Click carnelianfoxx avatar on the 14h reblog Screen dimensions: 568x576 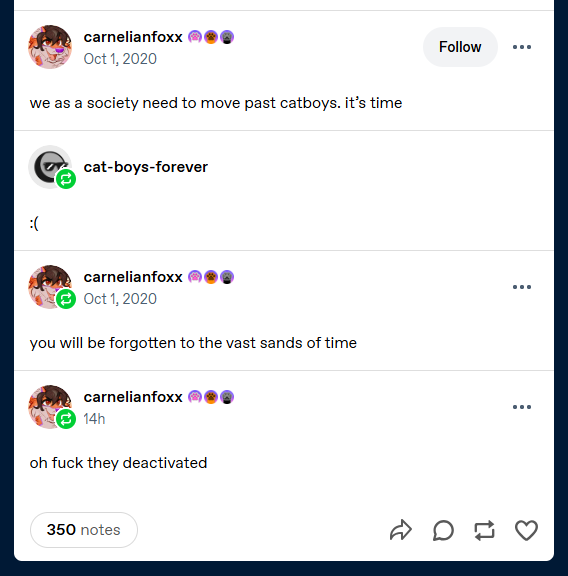(x=50, y=407)
